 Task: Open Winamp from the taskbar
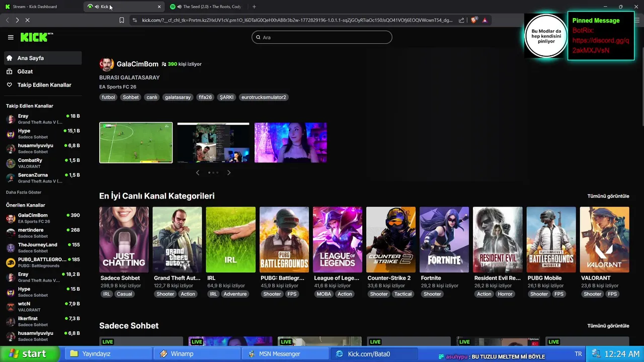click(x=197, y=354)
